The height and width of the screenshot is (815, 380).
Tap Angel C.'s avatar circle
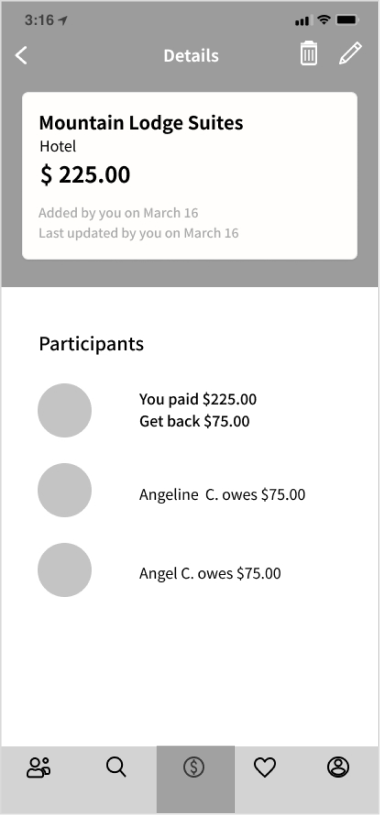coord(64,570)
